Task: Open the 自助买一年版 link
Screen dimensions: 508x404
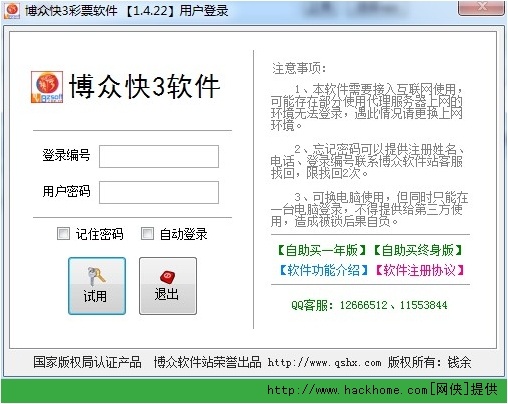Action: [322, 250]
